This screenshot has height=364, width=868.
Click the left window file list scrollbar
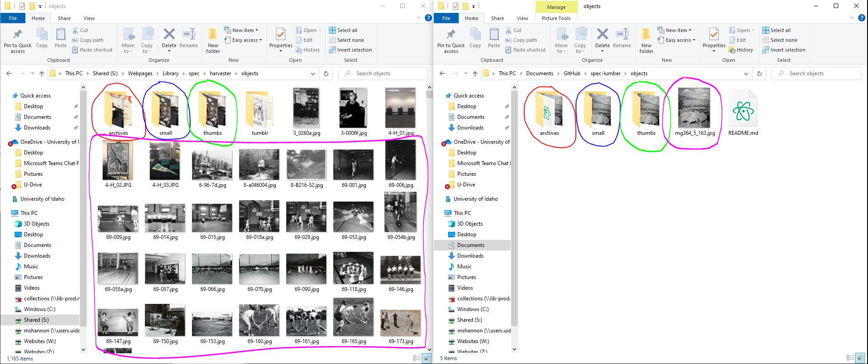coord(429,222)
